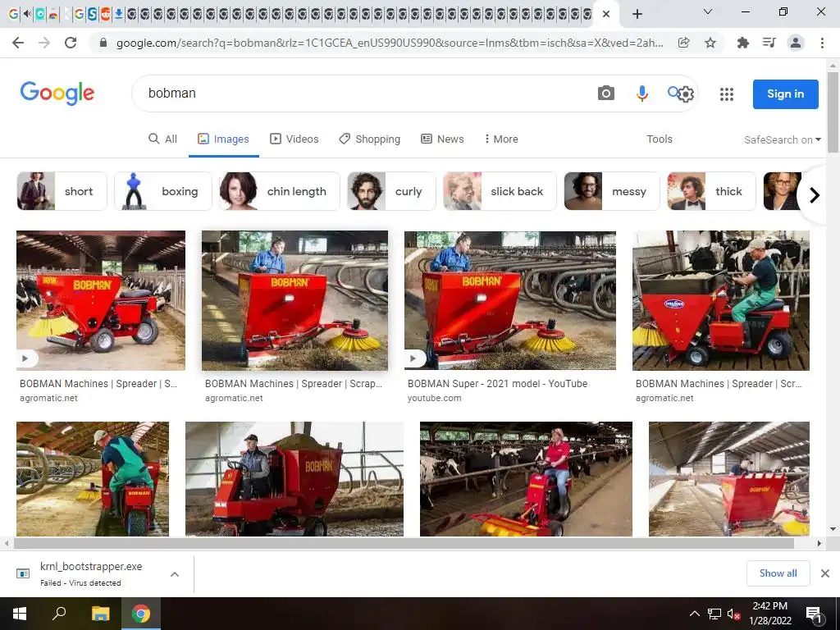Switch to News tab
Screen dimensions: 840x630
click(442, 139)
